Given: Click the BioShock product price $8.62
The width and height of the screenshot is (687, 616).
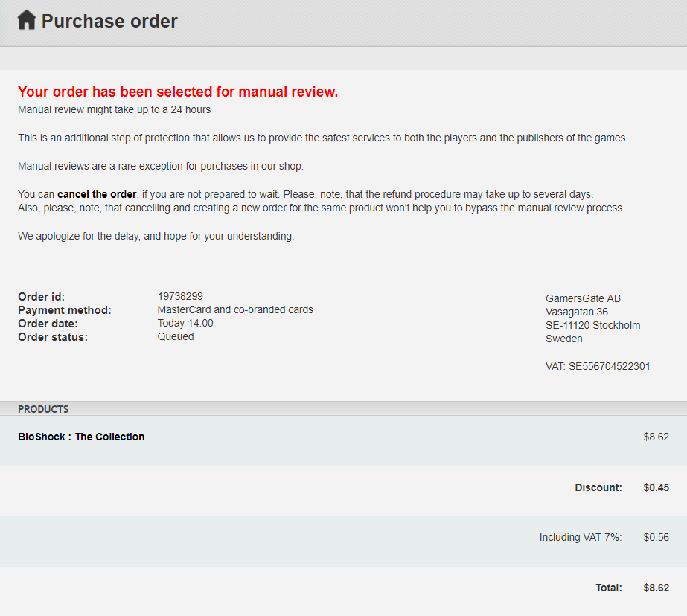Looking at the screenshot, I should [x=656, y=437].
